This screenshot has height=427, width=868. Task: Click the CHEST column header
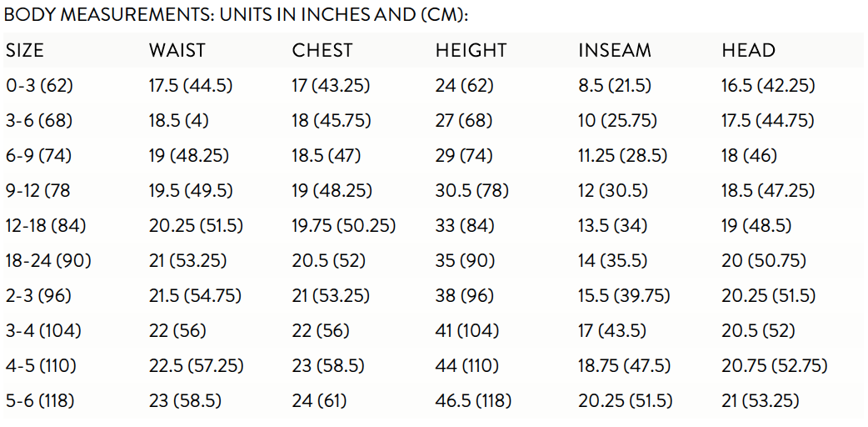click(322, 51)
